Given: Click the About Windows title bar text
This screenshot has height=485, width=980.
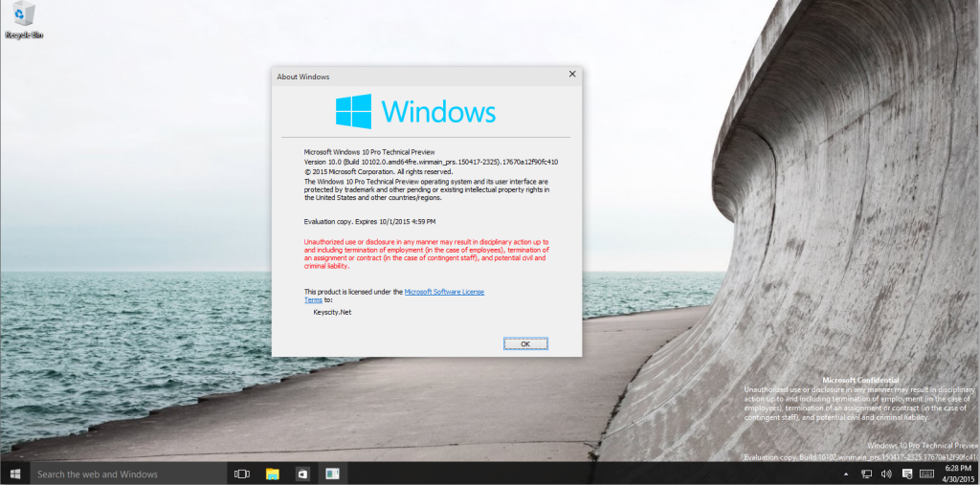Looking at the screenshot, I should 303,77.
